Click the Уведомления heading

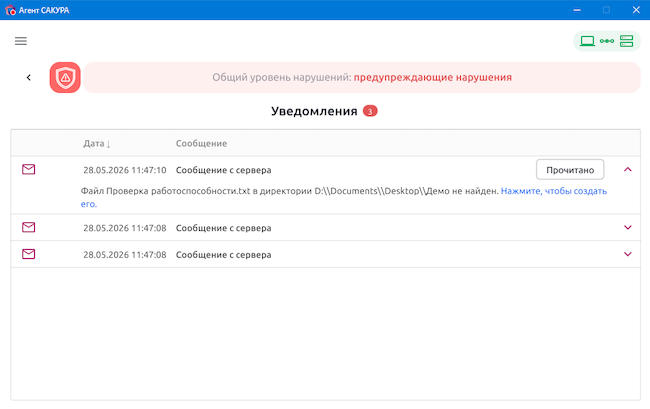(314, 111)
